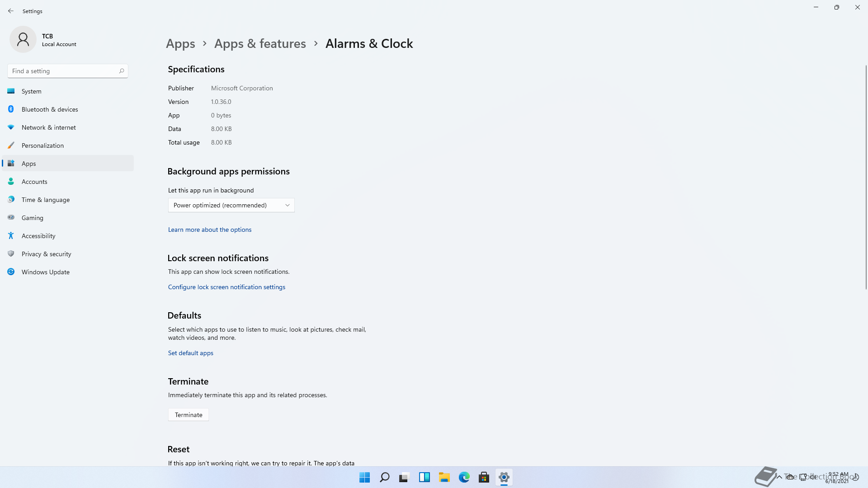This screenshot has width=868, height=488.
Task: Click the Gaming controller icon
Action: (11, 217)
